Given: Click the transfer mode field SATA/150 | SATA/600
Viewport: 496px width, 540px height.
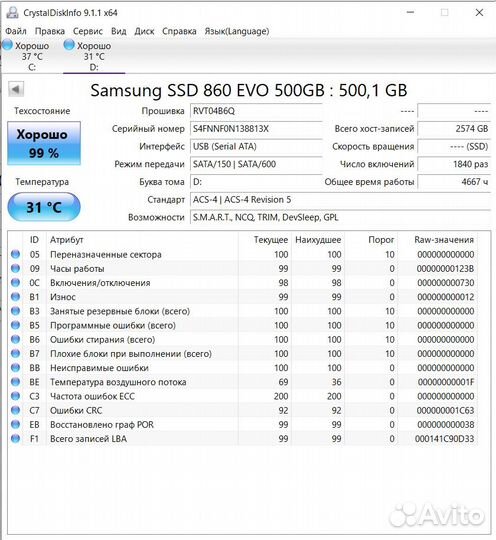Looking at the screenshot, I should (x=256, y=164).
